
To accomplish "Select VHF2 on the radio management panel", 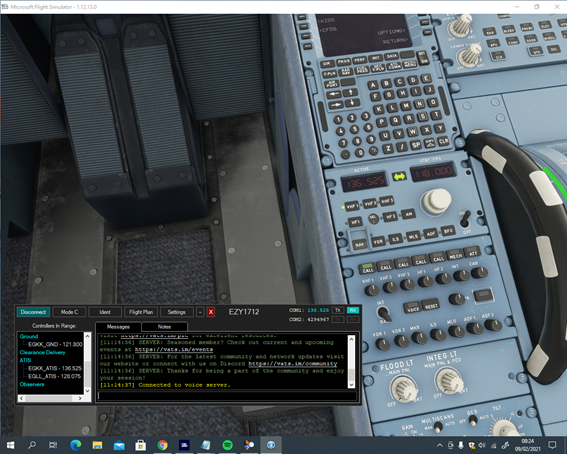I will click(x=370, y=203).
